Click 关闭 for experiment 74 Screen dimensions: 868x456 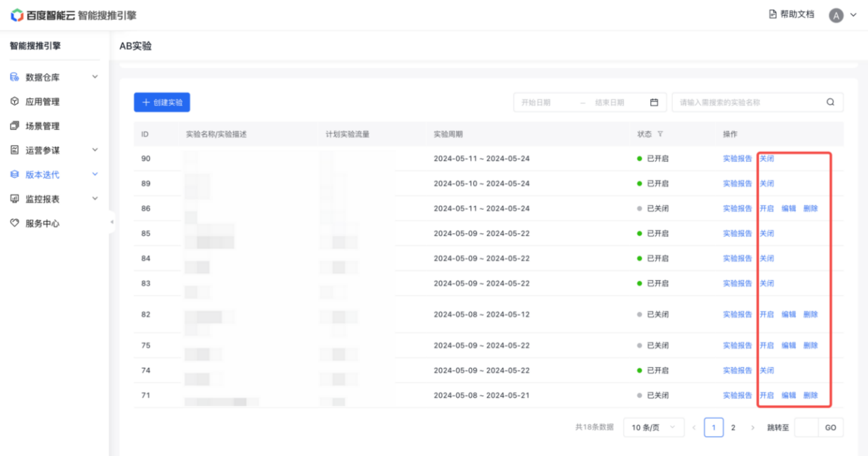click(767, 370)
